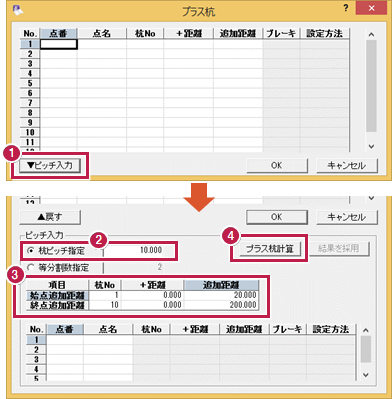Click the 終点追加距離 杭No cell showing 10
The width and height of the screenshot is (392, 399).
(x=105, y=305)
